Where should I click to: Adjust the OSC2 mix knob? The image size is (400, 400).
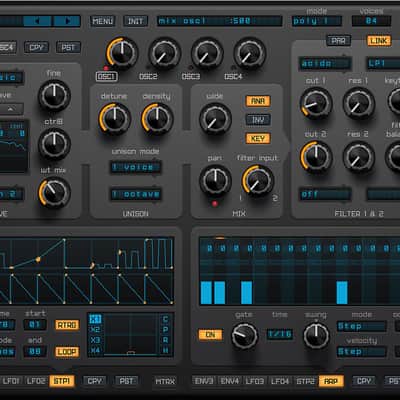(164, 53)
